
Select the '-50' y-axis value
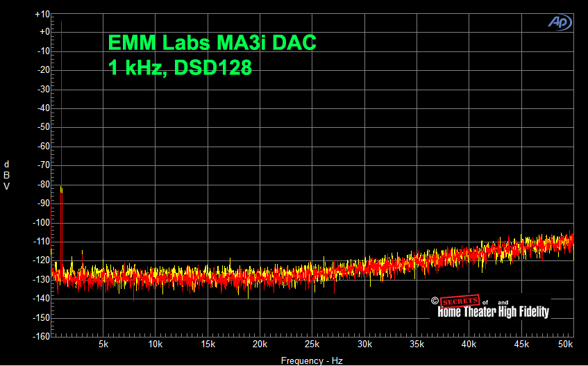(44, 127)
